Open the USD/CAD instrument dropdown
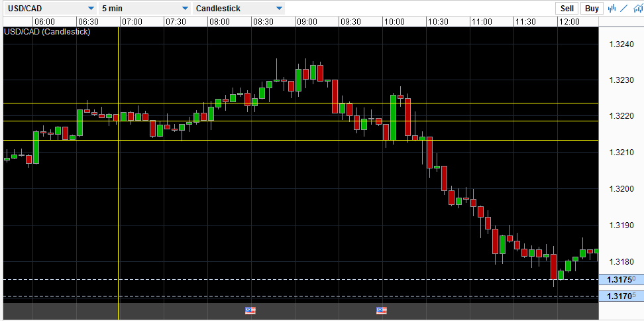The height and width of the screenshot is (321, 644). [x=50, y=8]
